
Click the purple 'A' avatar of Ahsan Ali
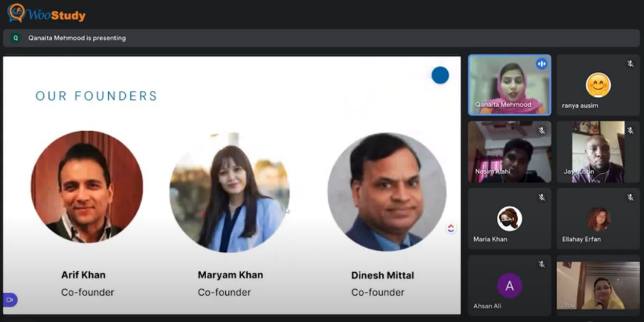[x=509, y=286]
